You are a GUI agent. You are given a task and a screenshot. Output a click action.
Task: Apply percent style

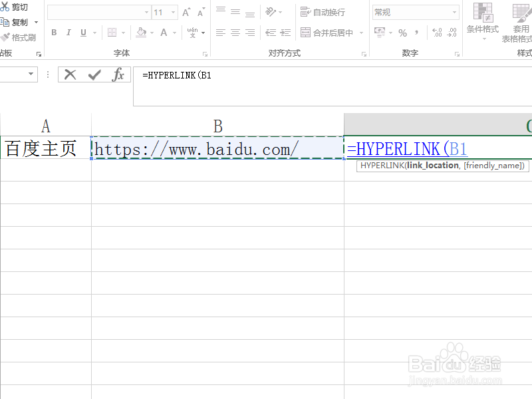point(403,33)
